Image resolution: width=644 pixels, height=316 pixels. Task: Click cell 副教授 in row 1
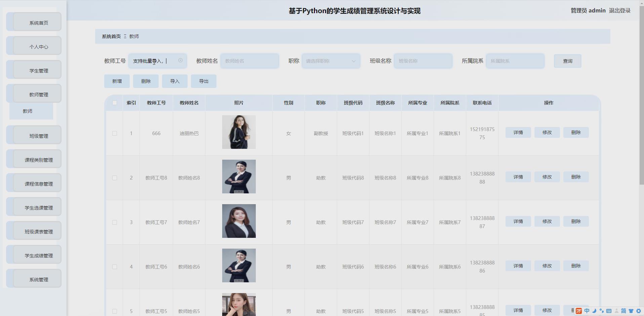point(321,133)
